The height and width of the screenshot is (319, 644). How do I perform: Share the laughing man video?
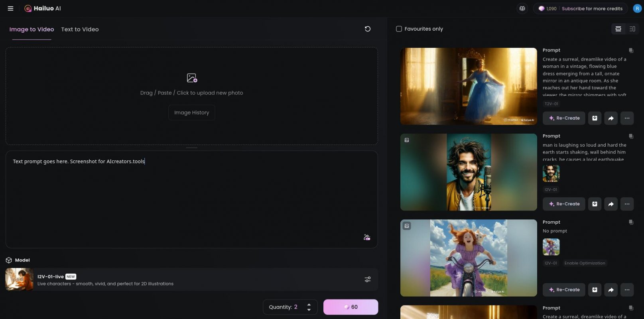[x=611, y=204]
